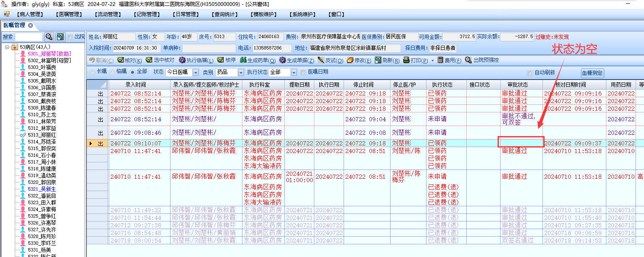Click in the 搜索 input field
The width and height of the screenshot is (644, 257).
click(29, 37)
